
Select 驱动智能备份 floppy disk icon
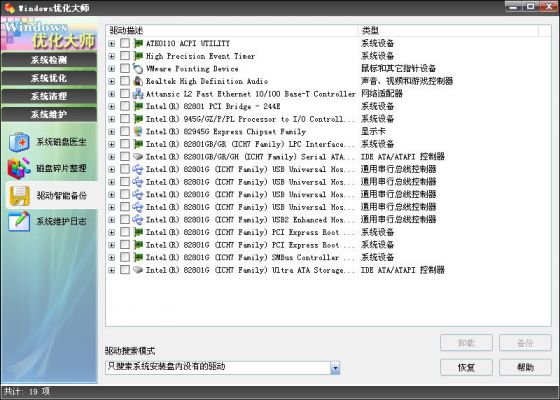point(19,195)
